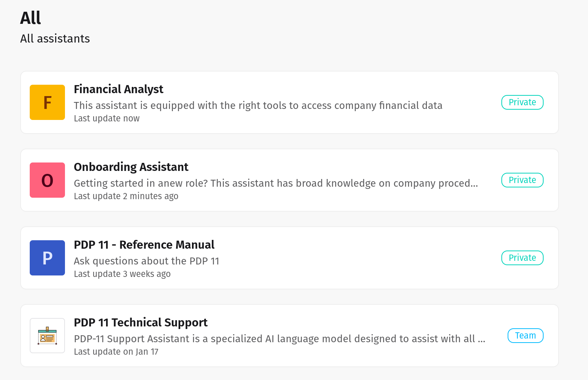Screen dimensions: 588x380
Task: Toggle Financial Analyst Private status
Action: [522, 102]
